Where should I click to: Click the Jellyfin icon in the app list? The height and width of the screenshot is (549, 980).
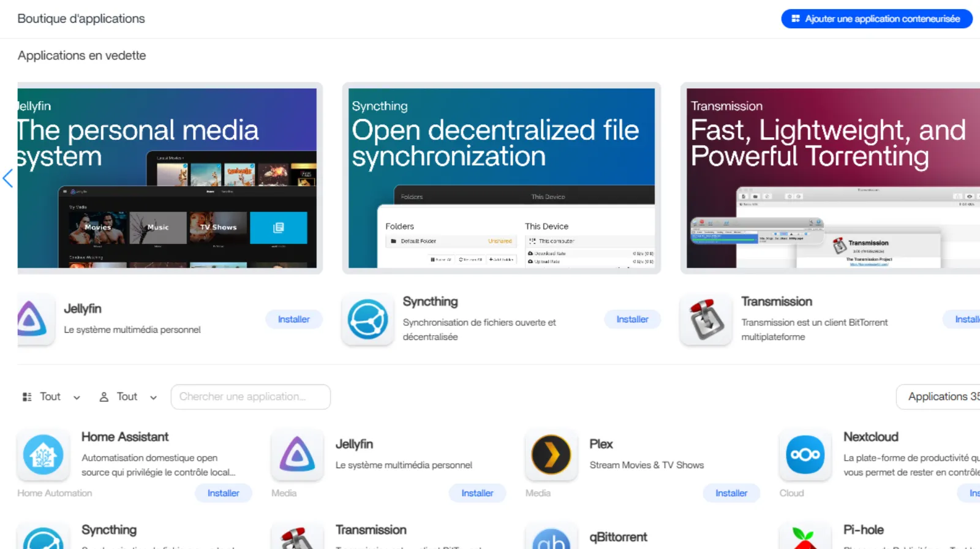coord(297,455)
